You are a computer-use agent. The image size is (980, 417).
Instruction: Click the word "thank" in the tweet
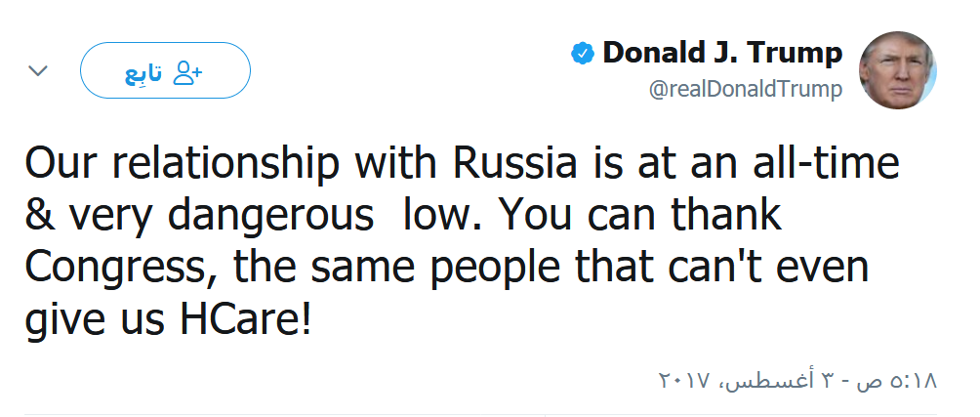point(722,215)
